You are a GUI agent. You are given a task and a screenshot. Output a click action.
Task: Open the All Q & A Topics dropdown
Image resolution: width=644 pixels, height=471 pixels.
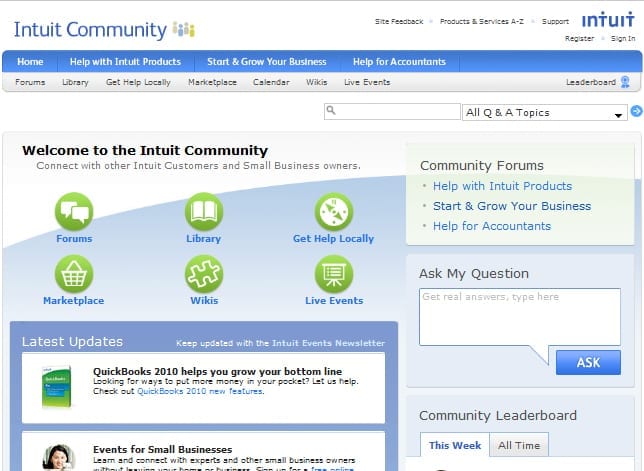tap(545, 113)
